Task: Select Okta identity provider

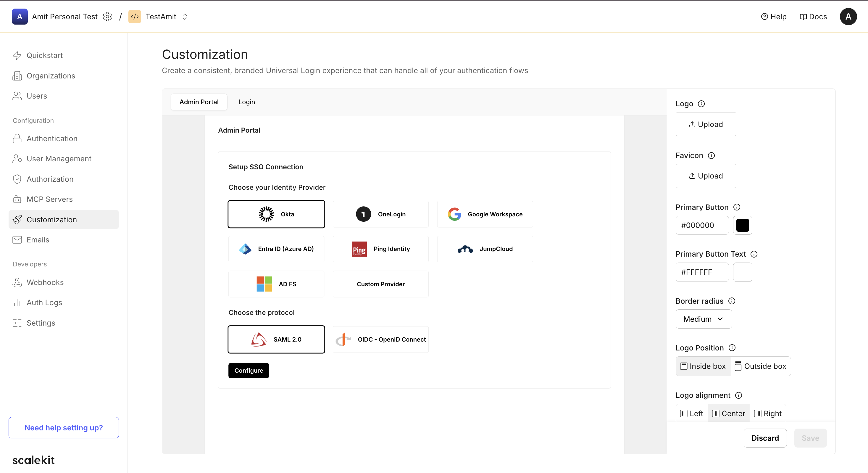Action: [276, 214]
